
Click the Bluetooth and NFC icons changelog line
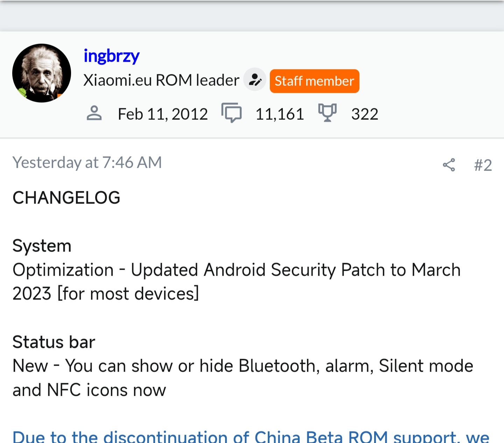click(243, 378)
